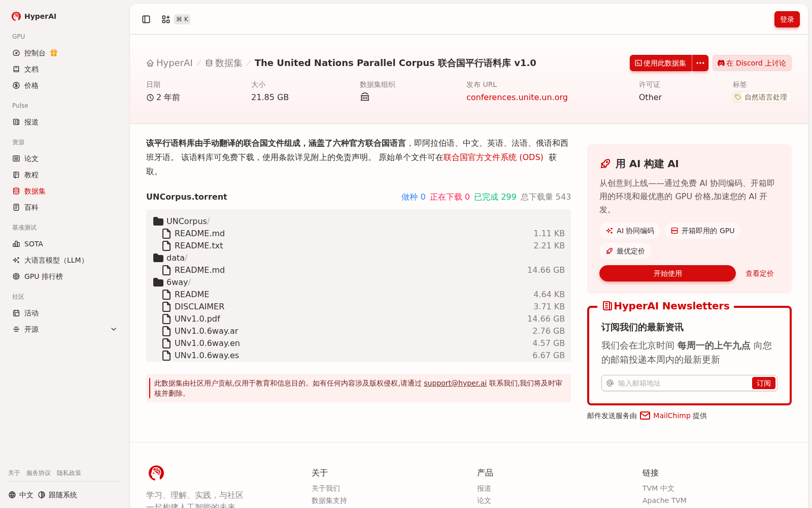Click 在 Discord 上讨论 button
Viewport: 812px width, 508px height.
[x=752, y=63]
